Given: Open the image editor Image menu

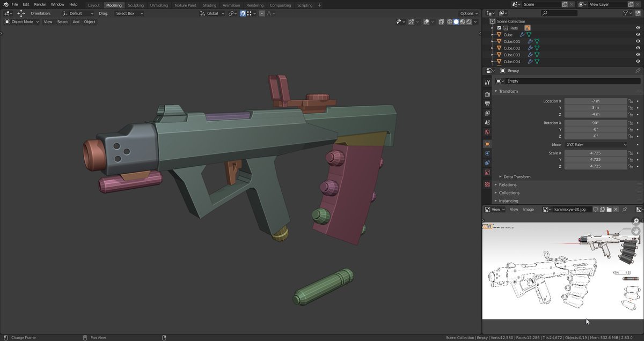Looking at the screenshot, I should 529,209.
